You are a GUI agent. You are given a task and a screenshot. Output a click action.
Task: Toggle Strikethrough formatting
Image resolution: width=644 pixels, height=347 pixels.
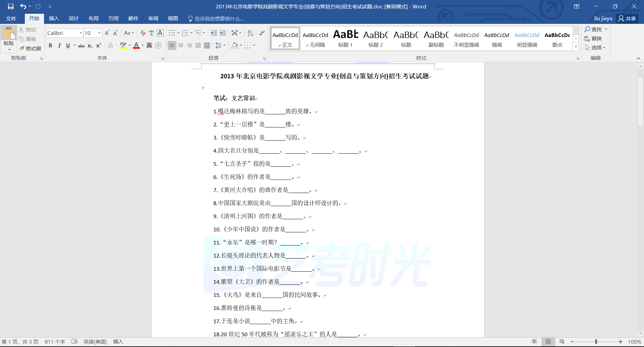tap(81, 46)
